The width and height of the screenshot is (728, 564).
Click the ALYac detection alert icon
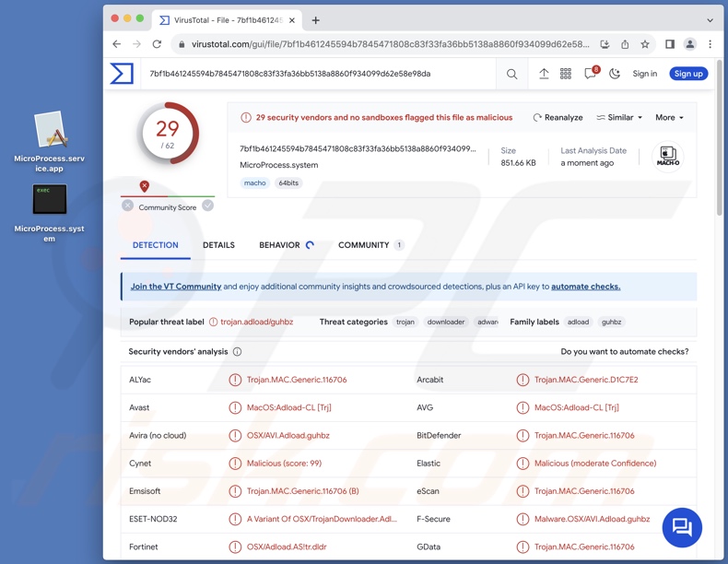pos(235,380)
